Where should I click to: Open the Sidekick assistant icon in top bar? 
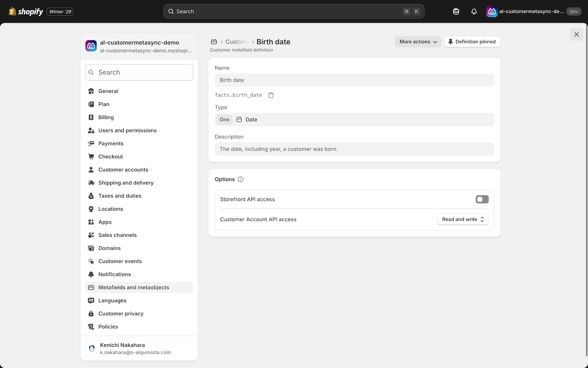[x=456, y=11]
